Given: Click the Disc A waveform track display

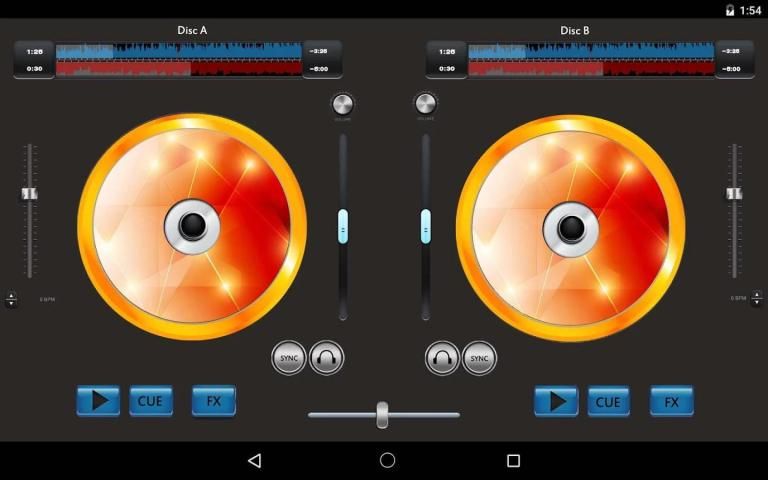Looking at the screenshot, I should point(178,59).
